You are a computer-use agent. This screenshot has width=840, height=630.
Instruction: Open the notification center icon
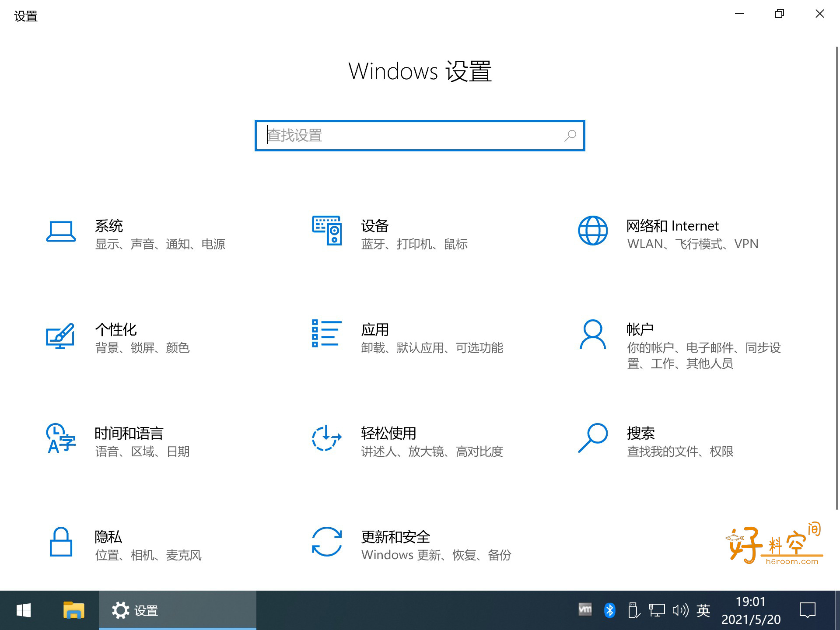(807, 610)
